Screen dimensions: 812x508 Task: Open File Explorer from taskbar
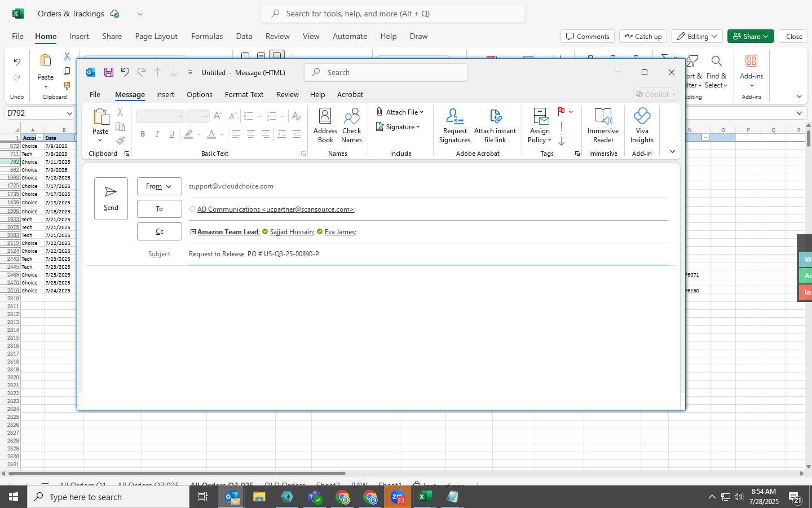point(259,497)
